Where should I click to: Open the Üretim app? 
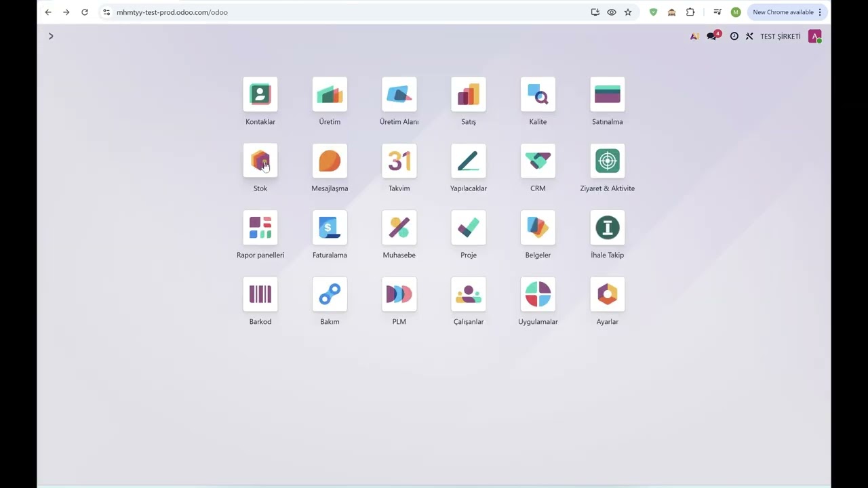(330, 94)
